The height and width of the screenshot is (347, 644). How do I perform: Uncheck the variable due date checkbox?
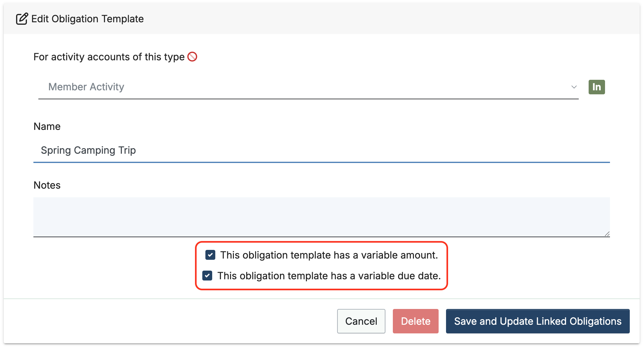click(x=207, y=276)
